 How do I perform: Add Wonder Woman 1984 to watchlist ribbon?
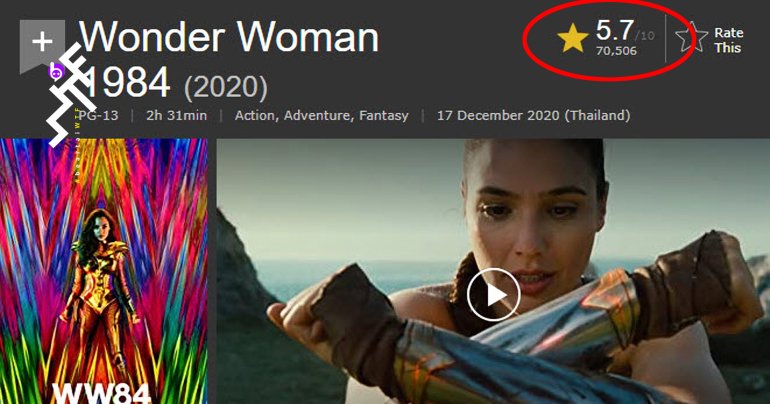coord(42,45)
